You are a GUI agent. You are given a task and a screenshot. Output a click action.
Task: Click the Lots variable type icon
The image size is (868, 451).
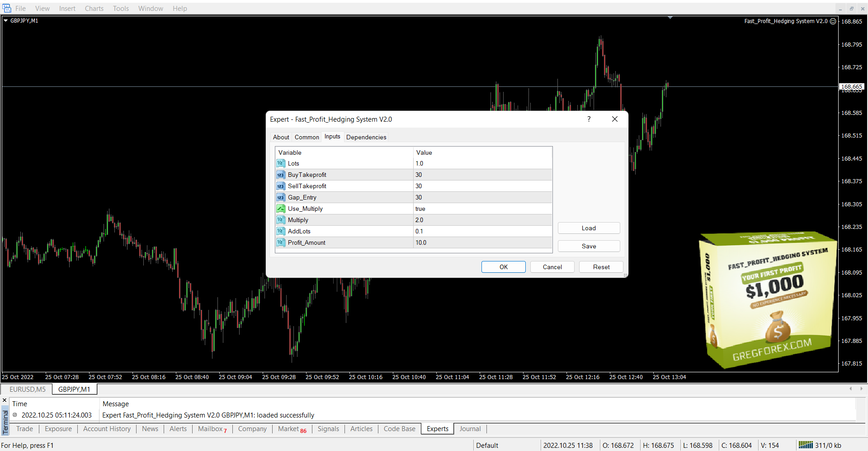tap(281, 163)
